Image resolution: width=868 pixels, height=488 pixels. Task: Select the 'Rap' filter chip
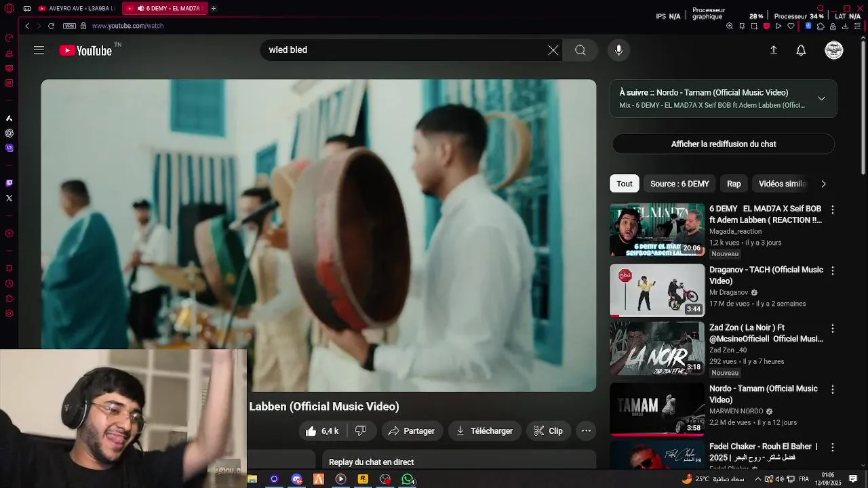point(734,184)
